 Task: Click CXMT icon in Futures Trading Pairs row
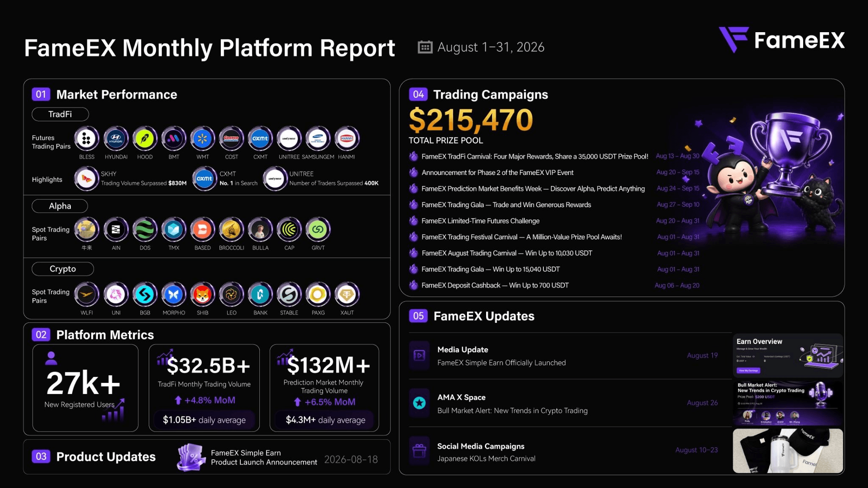[260, 139]
